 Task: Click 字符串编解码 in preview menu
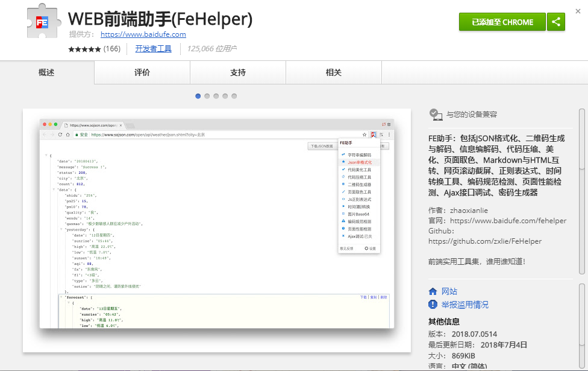point(359,154)
